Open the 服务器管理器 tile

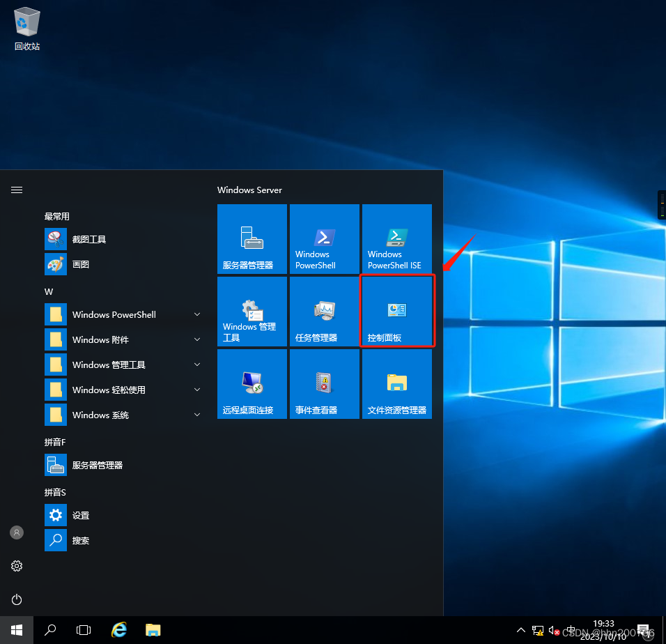(x=252, y=239)
